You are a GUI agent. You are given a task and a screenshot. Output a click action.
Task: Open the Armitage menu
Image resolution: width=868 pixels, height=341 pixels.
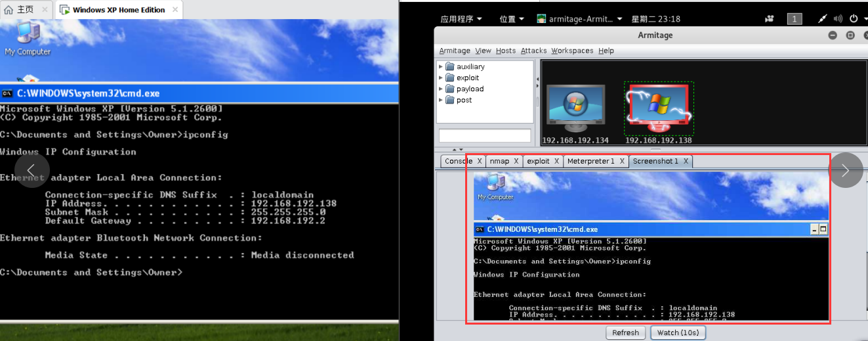[x=454, y=51]
